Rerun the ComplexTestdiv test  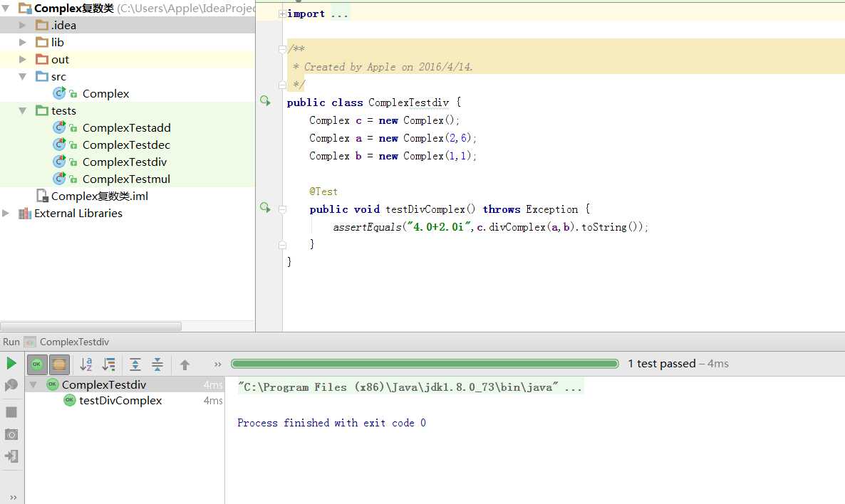[x=11, y=364]
